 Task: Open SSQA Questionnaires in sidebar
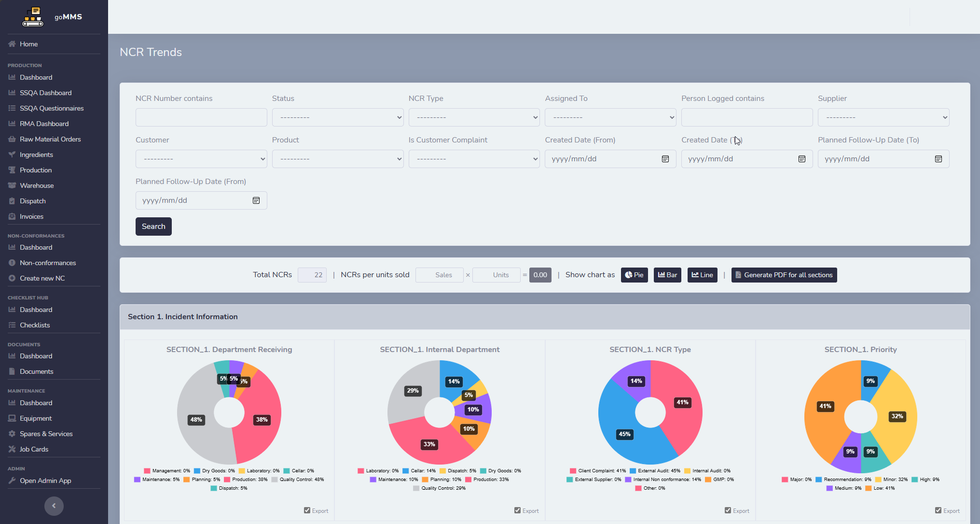tap(52, 108)
